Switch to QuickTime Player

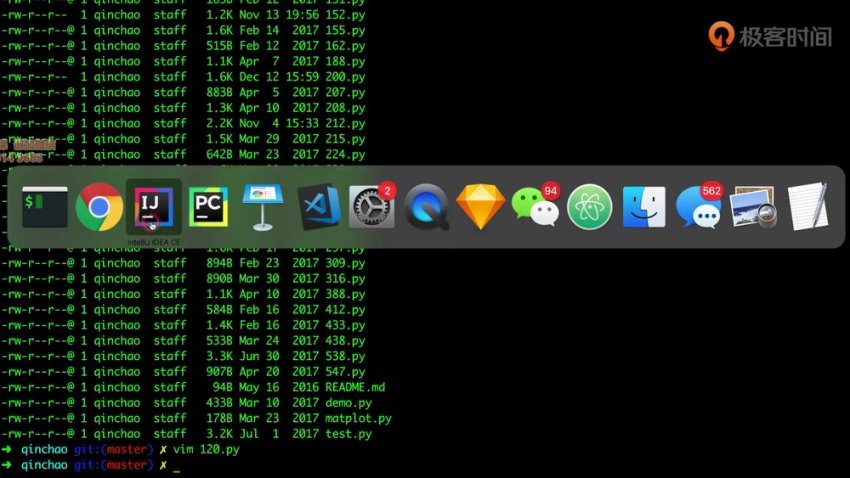[x=427, y=207]
